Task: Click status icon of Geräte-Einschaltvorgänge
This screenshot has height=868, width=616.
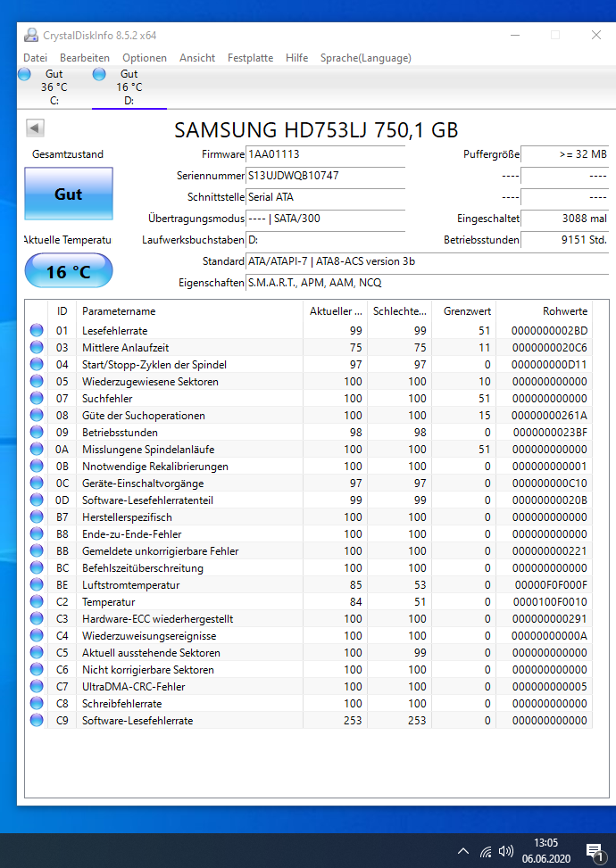Action: click(x=37, y=483)
